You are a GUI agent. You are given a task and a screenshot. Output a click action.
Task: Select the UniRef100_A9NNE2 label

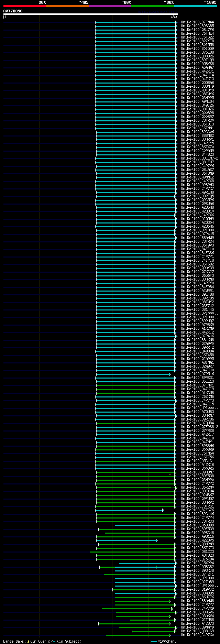tap(197, 177)
